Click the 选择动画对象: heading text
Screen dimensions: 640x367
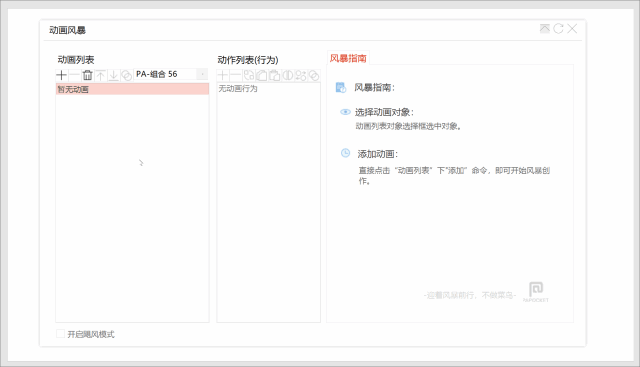click(384, 112)
